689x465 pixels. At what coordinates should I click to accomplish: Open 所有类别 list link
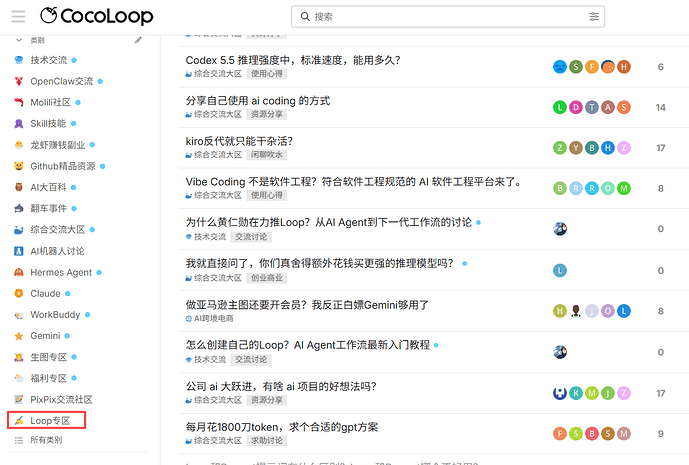[x=46, y=440]
